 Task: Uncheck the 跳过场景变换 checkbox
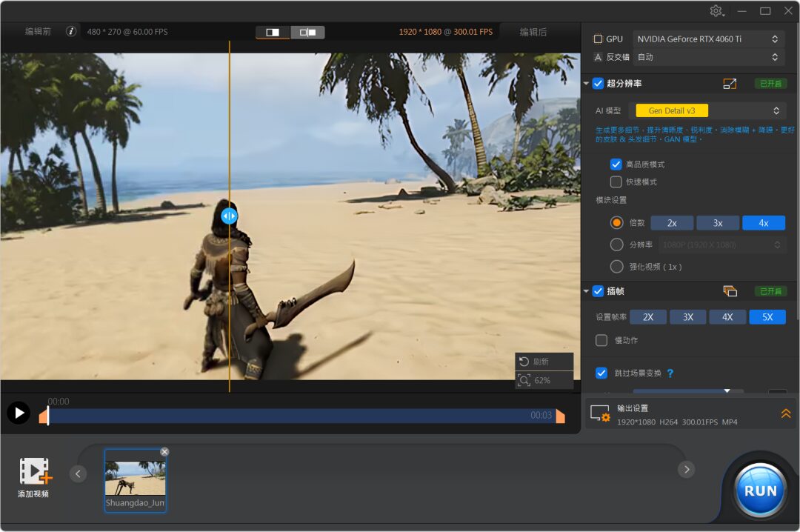pyautogui.click(x=601, y=373)
